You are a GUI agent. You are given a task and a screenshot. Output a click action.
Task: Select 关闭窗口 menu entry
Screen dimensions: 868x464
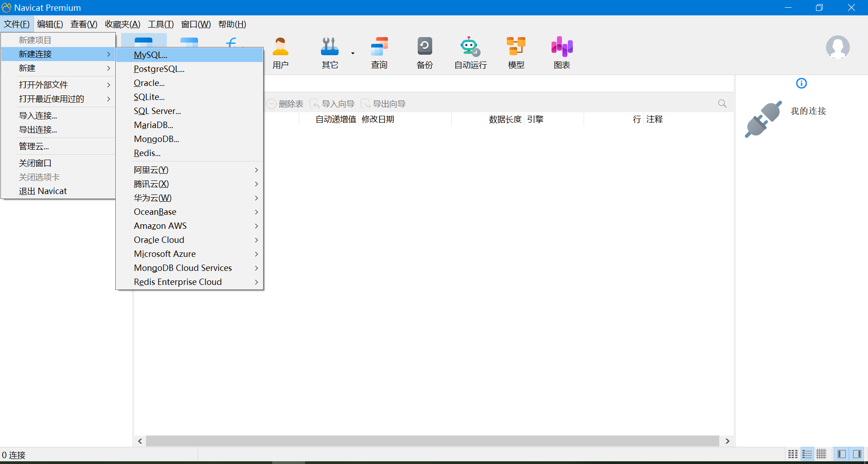58,163
